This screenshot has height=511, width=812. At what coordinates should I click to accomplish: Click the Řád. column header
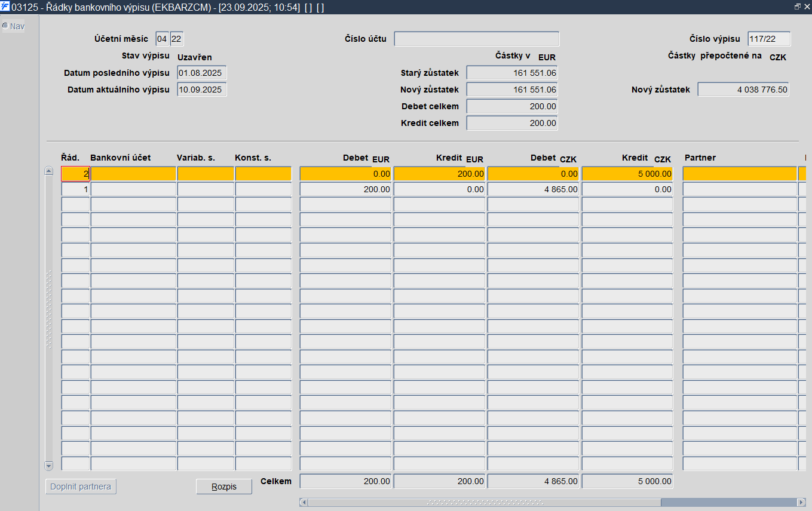coord(71,158)
